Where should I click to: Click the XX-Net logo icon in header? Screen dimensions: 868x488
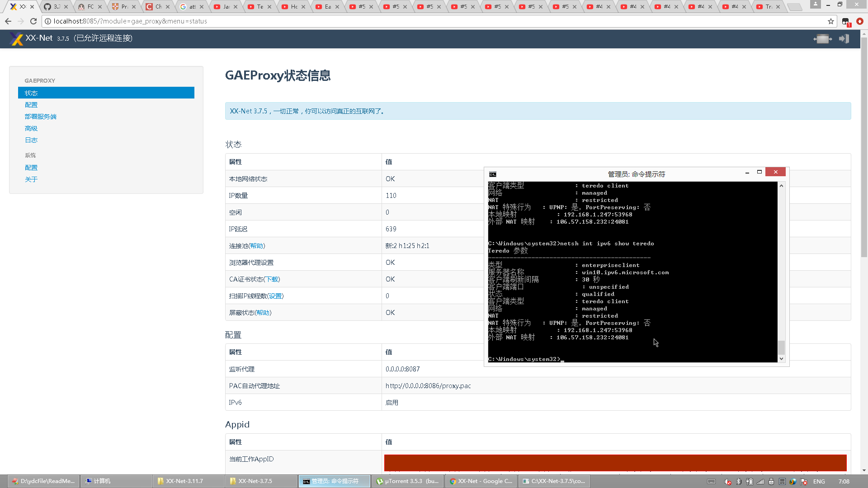16,39
